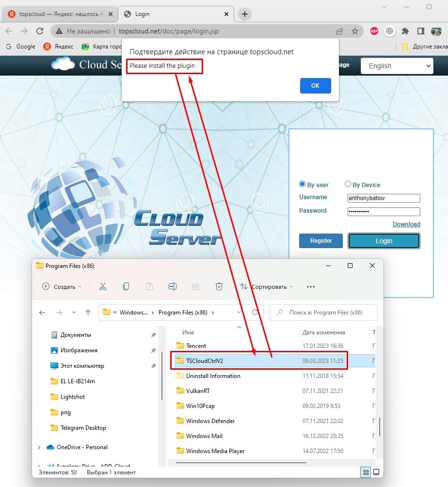
Task: Open the English language dropdown
Action: click(397, 66)
